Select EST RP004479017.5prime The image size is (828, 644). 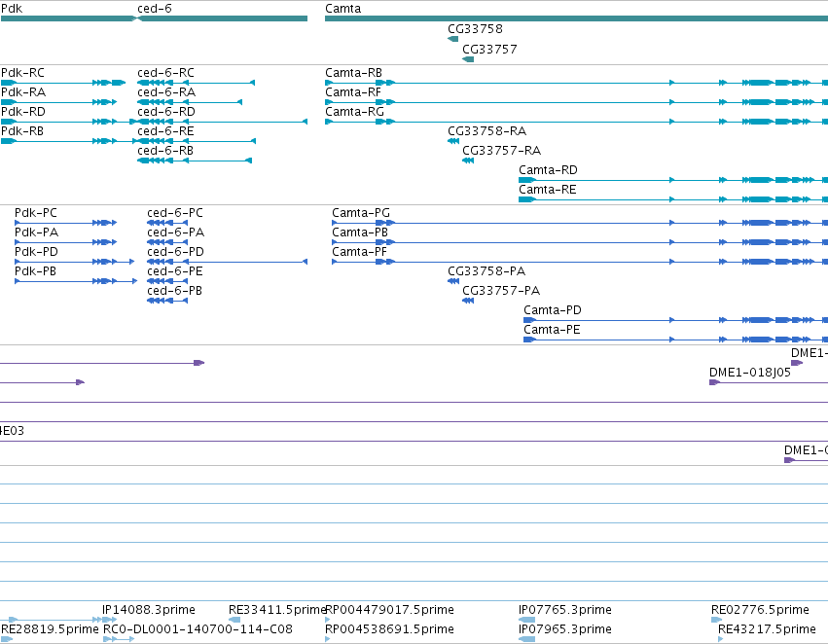390,610
